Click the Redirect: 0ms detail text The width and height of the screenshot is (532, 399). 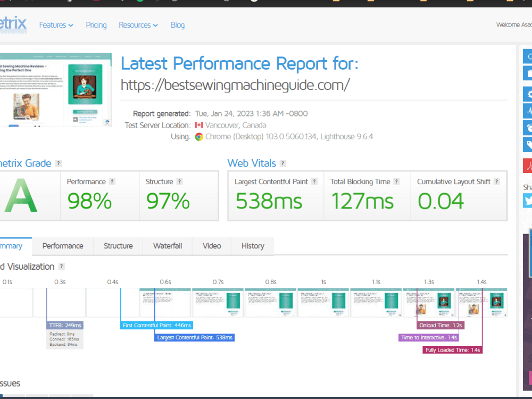62,334
